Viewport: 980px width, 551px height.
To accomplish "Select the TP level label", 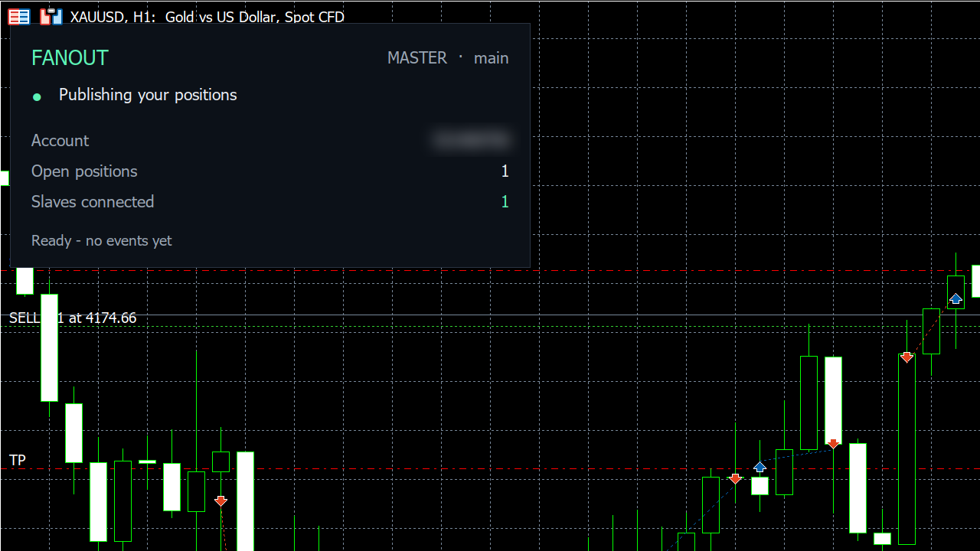I will pyautogui.click(x=17, y=460).
